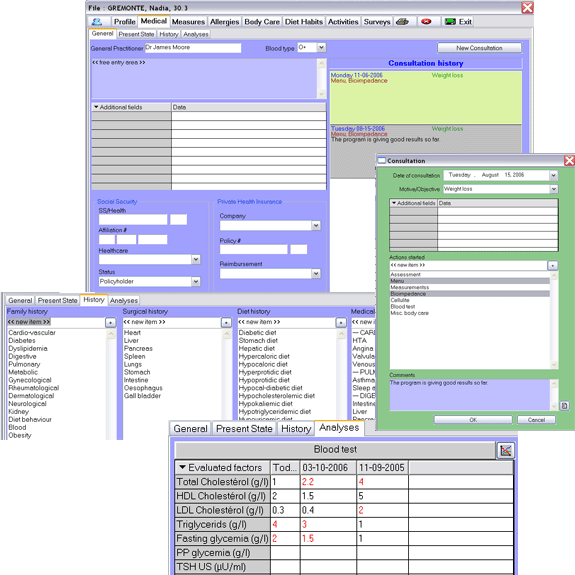The width and height of the screenshot is (575, 575).
Task: Click the Actions started list scrollbar
Action: point(554,320)
